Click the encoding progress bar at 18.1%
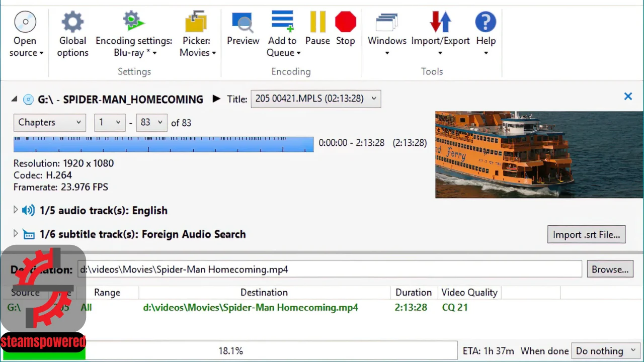This screenshot has height=362, width=644. point(230,351)
